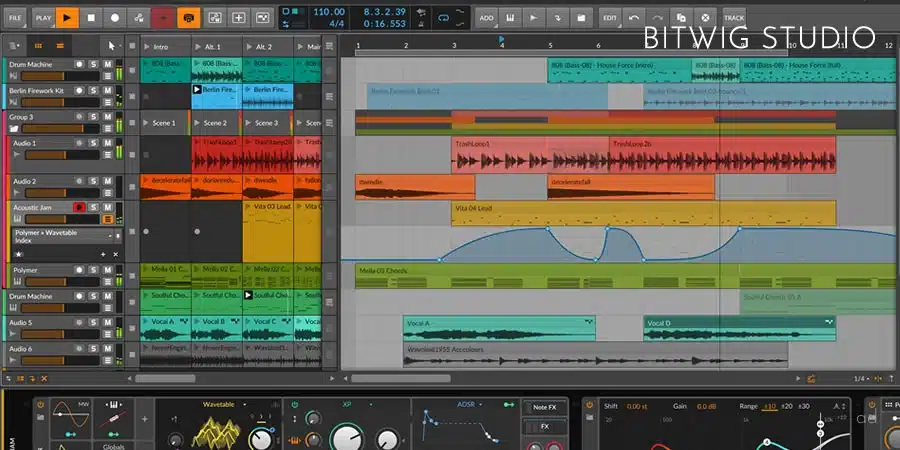Expand Polymer Wavetable Index parameter chooser

110,236
